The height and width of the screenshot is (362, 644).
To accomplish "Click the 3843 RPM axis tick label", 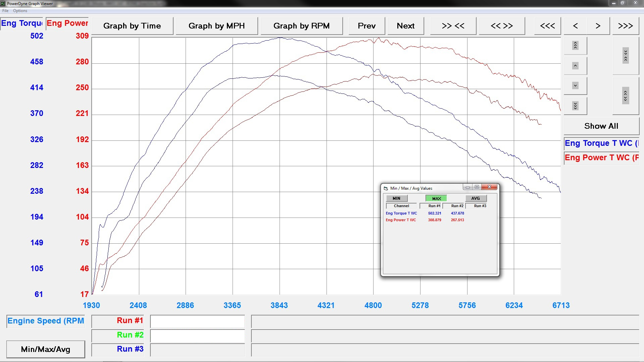I will coord(279,305).
